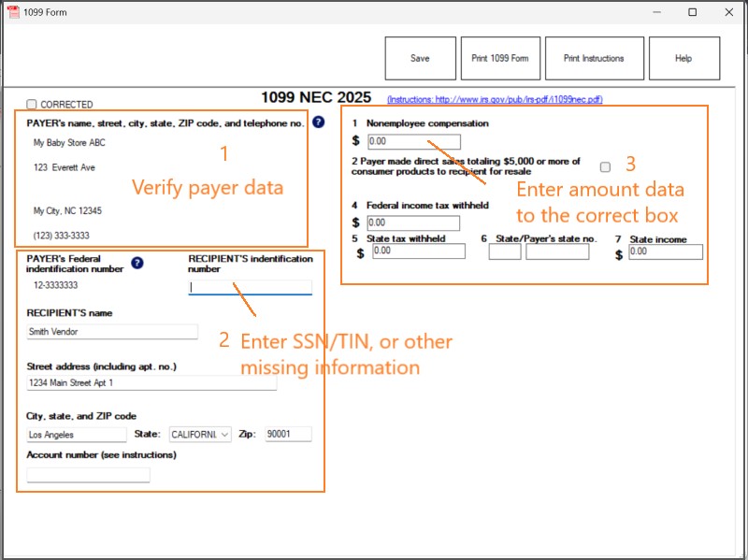Select the Nonemployee compensation amount field
748x560 pixels.
coord(412,142)
